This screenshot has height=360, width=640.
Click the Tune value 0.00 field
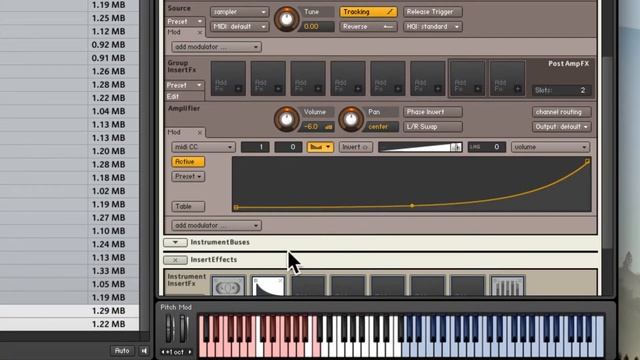317,27
